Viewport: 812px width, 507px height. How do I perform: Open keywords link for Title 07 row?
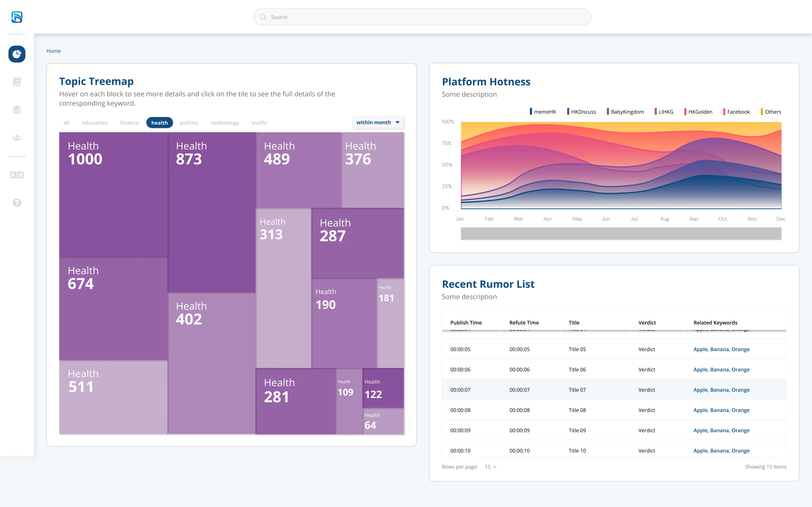tap(721, 390)
